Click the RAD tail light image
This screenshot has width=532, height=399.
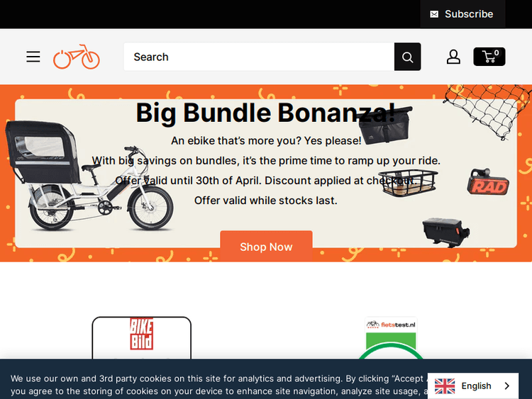pos(488,182)
